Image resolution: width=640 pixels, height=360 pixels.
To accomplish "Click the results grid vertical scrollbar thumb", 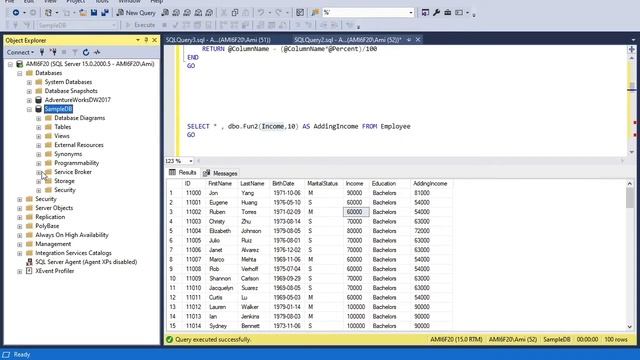I will click(x=630, y=198).
